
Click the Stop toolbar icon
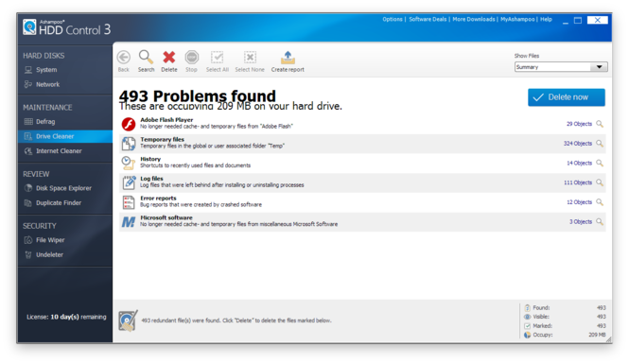pyautogui.click(x=192, y=58)
